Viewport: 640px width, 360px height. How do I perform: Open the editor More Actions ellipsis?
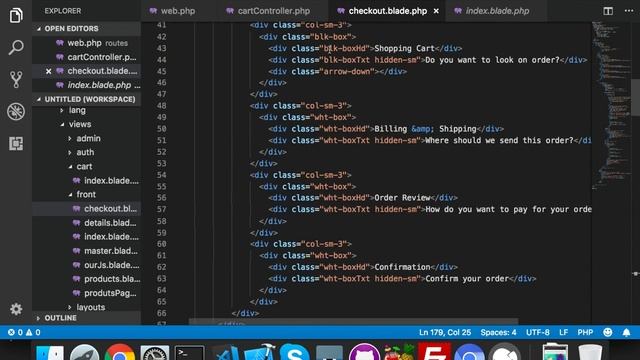pos(629,11)
